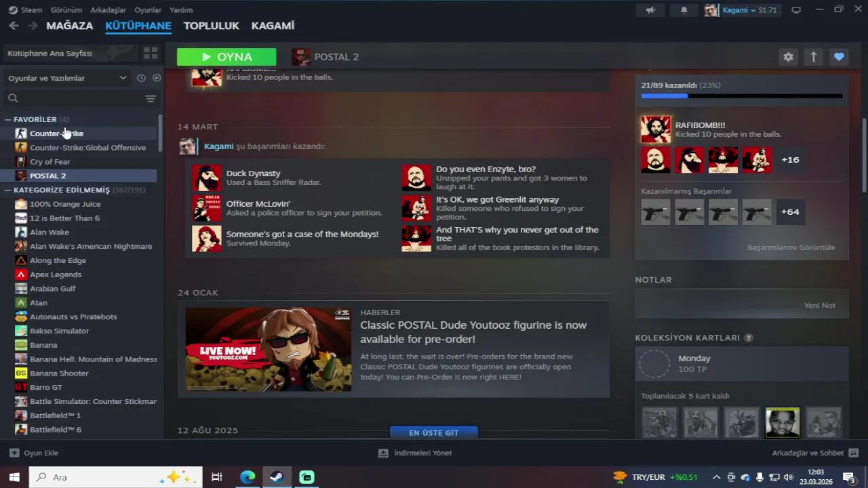Open the advanced filter icon beside search
868x488 pixels.
[x=151, y=98]
